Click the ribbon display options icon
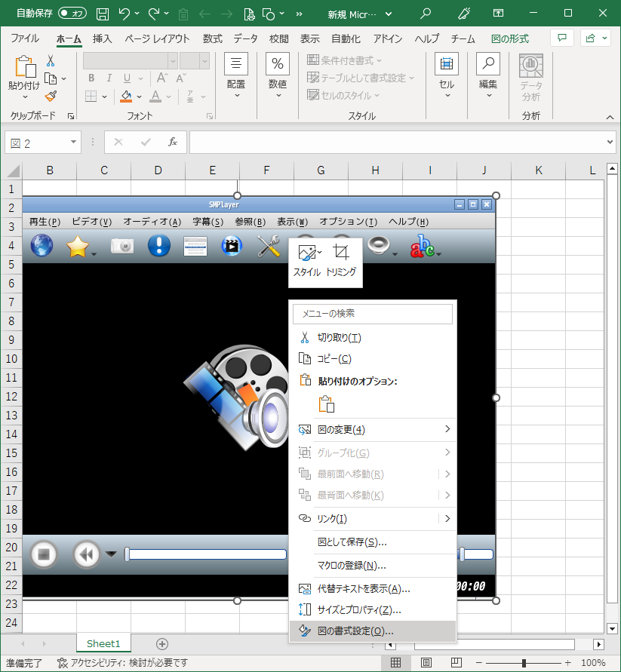This screenshot has height=672, width=621. point(498,14)
